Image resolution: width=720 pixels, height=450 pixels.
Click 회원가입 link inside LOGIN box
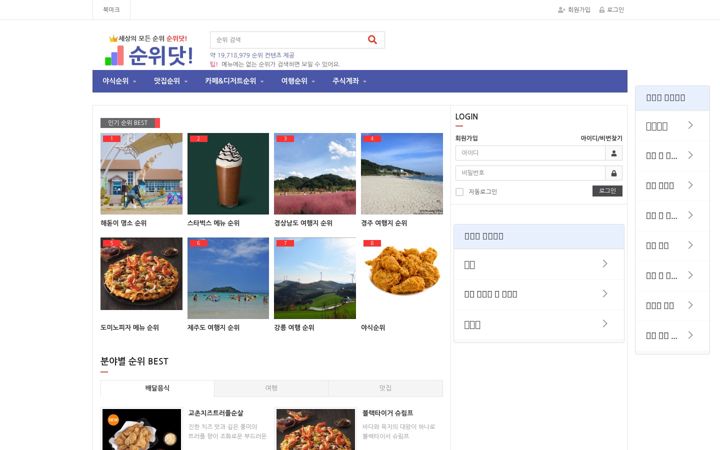(467, 138)
